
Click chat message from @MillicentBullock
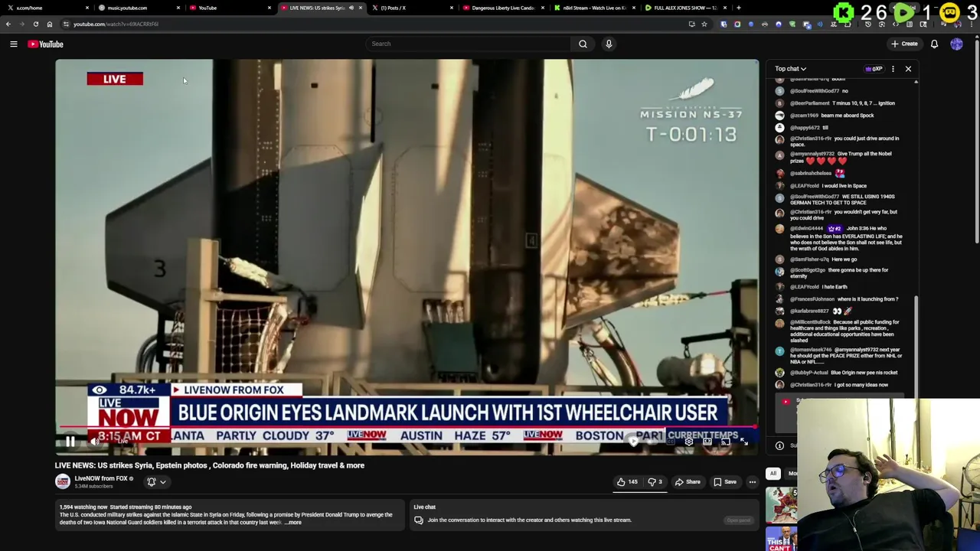tap(839, 331)
